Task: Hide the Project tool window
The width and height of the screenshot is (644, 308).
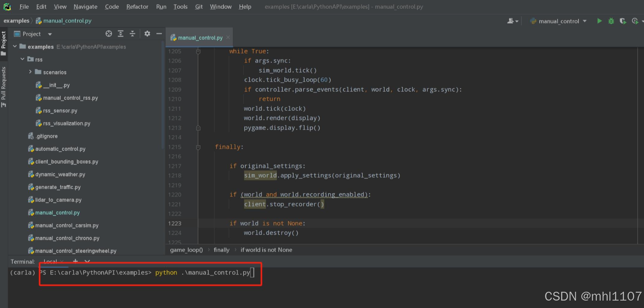Action: tap(159, 34)
